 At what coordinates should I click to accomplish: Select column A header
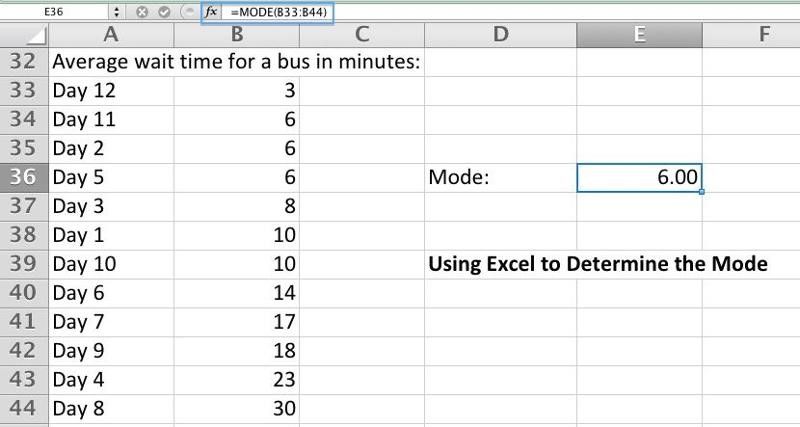coord(110,35)
